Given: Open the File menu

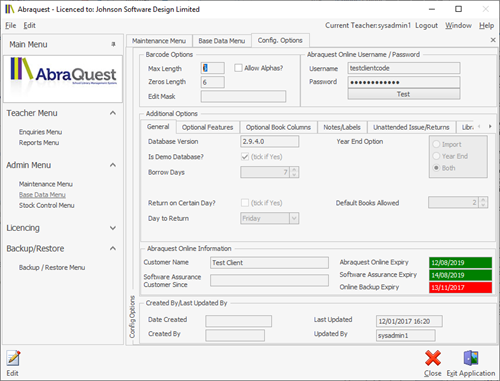Looking at the screenshot, I should (10, 25).
